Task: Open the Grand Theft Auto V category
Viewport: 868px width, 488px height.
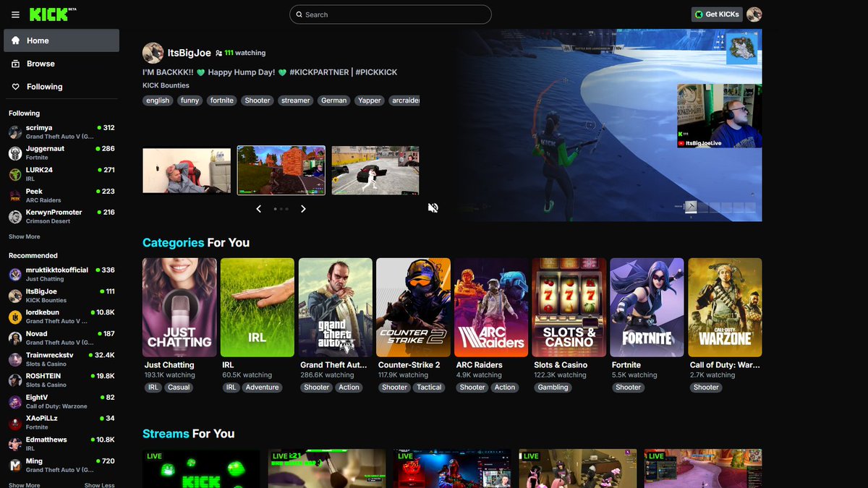Action: (x=336, y=308)
